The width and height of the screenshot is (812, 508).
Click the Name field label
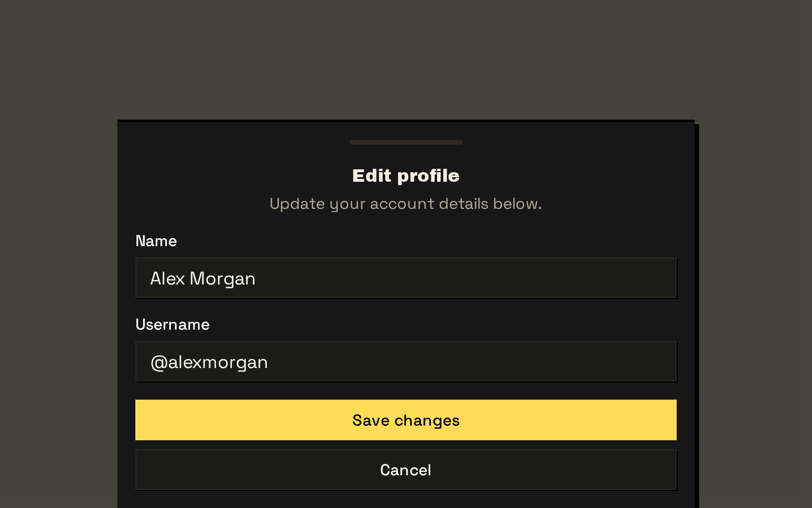pyautogui.click(x=156, y=241)
